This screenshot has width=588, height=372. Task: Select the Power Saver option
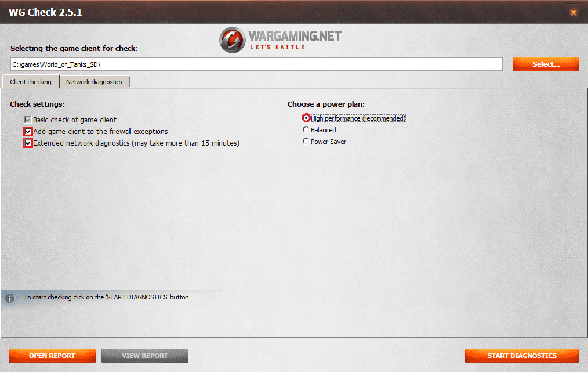coord(306,141)
